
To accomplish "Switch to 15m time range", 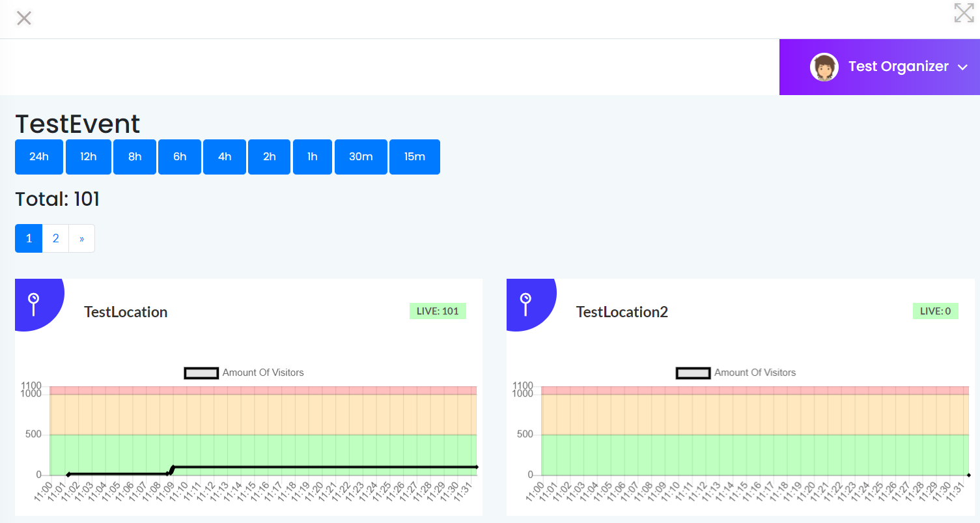I will [415, 157].
